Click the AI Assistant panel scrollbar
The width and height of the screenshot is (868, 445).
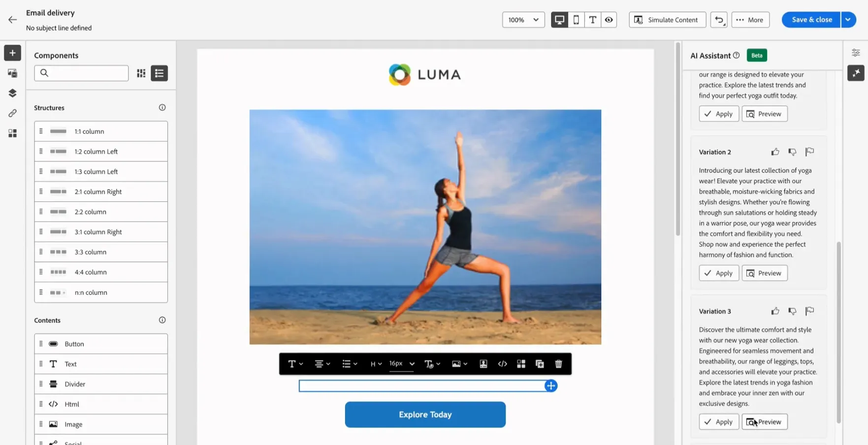click(839, 332)
